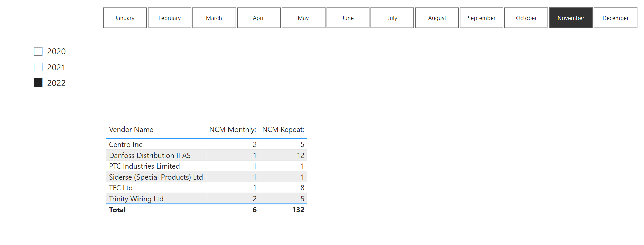Choose March in the month slicer
This screenshot has width=644, height=245.
coord(214,18)
